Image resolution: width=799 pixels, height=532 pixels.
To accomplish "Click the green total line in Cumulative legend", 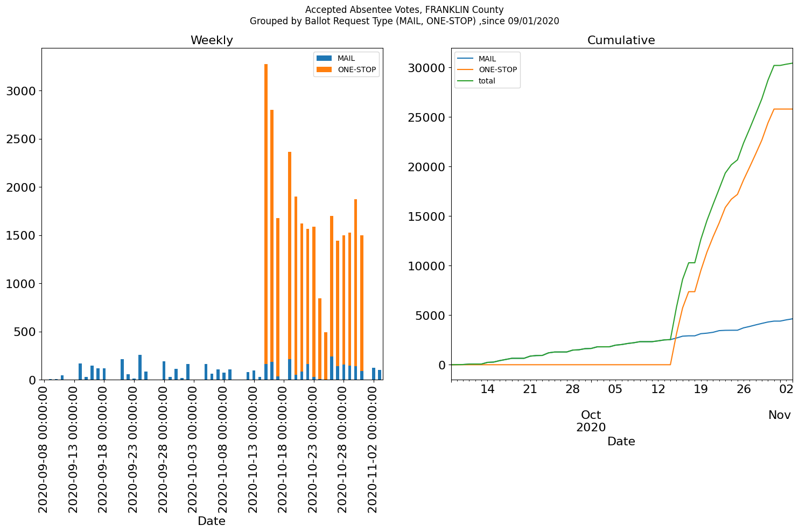I will (x=466, y=81).
